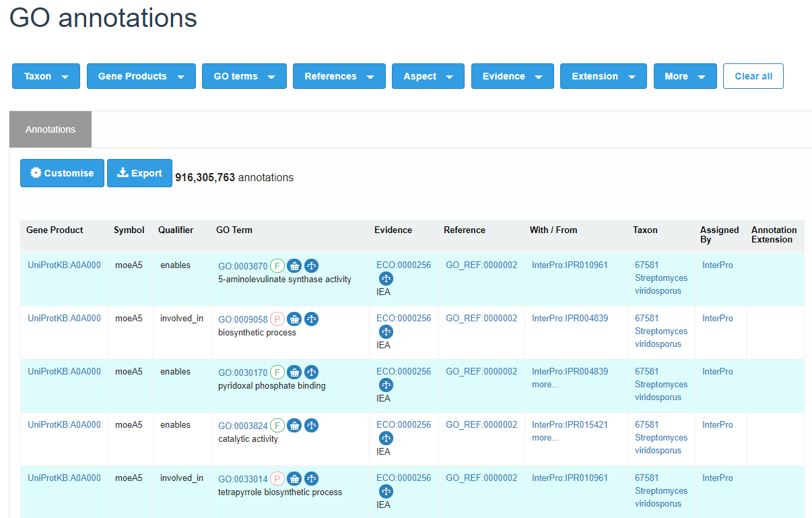Click 'more...' under InterPro:IPR015421
The image size is (812, 518).
(x=545, y=437)
